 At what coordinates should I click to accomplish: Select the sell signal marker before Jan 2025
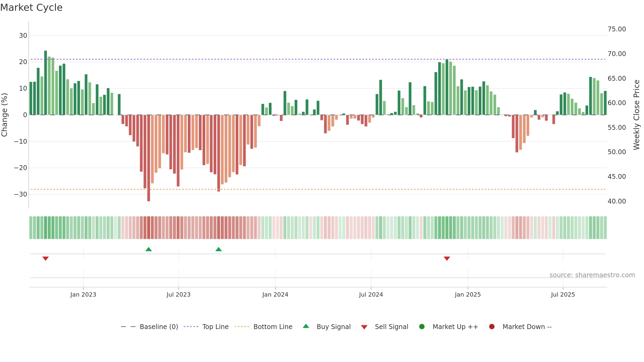(x=447, y=258)
